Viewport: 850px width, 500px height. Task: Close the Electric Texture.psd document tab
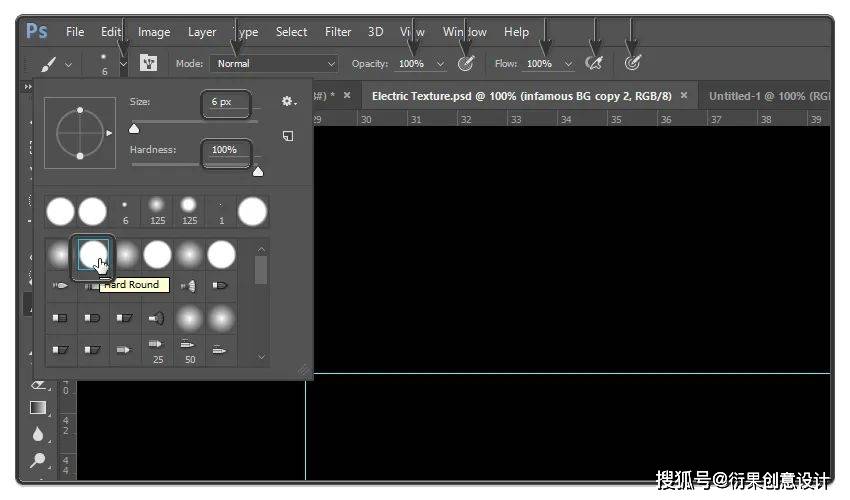[x=684, y=95]
